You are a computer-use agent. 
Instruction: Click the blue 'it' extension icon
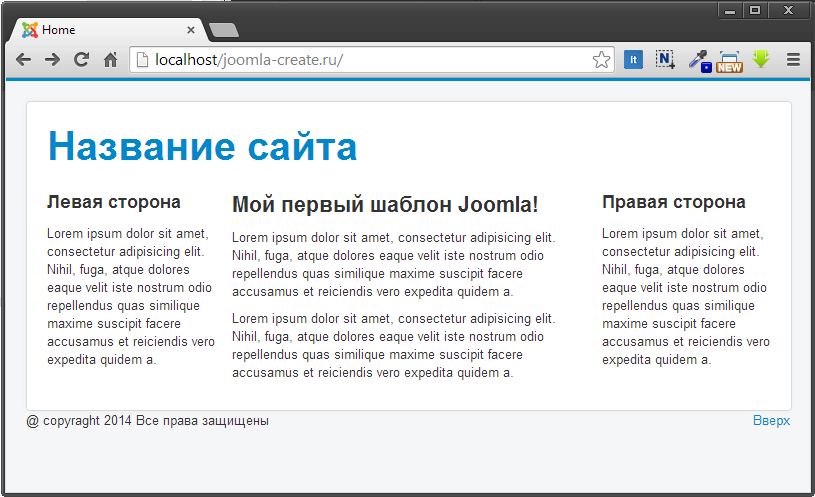[x=633, y=60]
